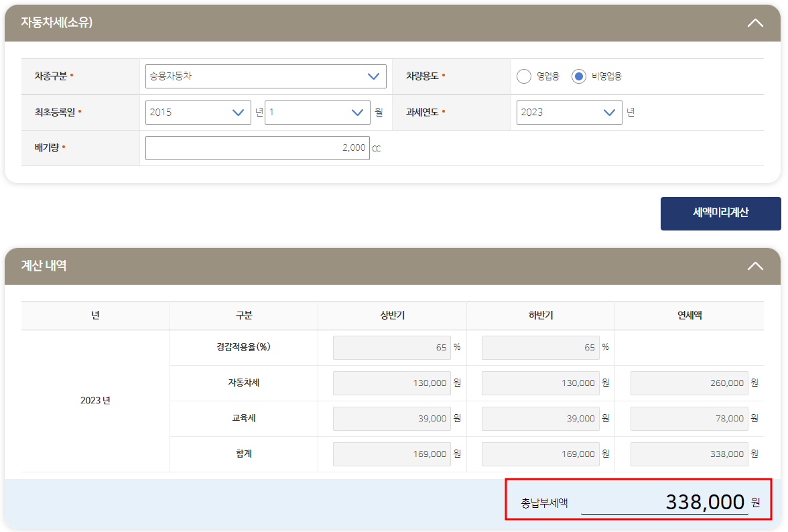Click the 상반기 교육세 39,000 field
Image resolution: width=788 pixels, height=532 pixels.
coord(391,418)
